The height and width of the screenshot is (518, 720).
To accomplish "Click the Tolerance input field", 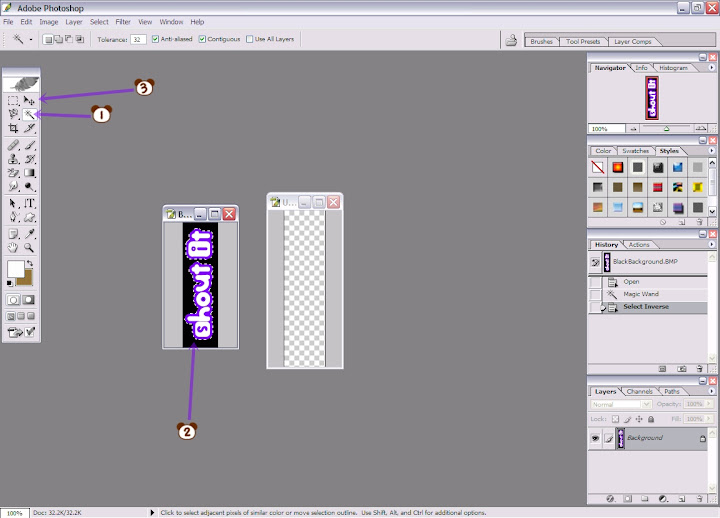I will pyautogui.click(x=138, y=39).
